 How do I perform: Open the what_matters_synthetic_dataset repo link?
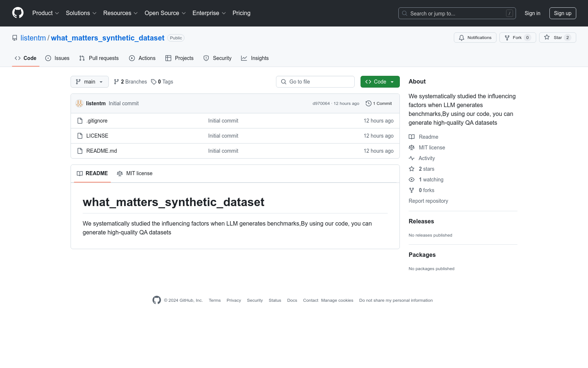(x=108, y=38)
